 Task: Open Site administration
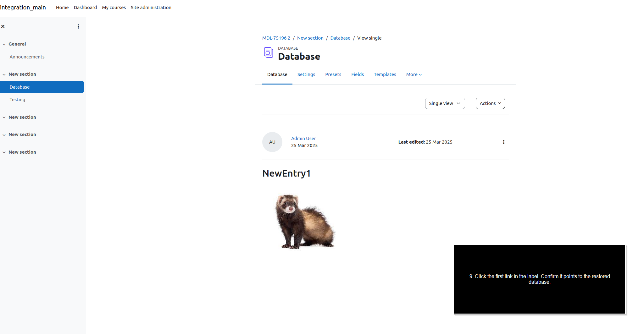click(x=151, y=8)
